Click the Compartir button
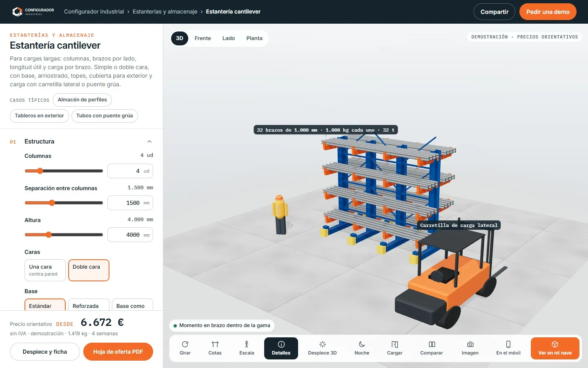 [x=494, y=12]
